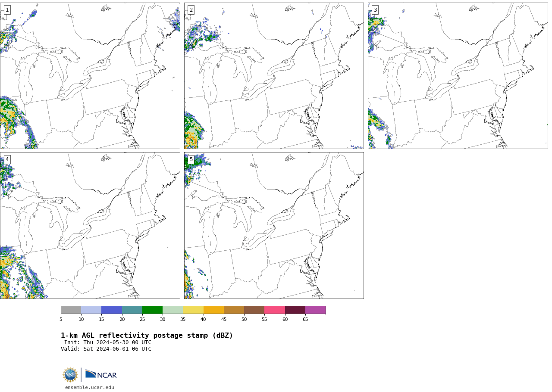This screenshot has width=552, height=392.
Task: Open ensemble member 2 reflectivity map
Action: click(x=274, y=76)
